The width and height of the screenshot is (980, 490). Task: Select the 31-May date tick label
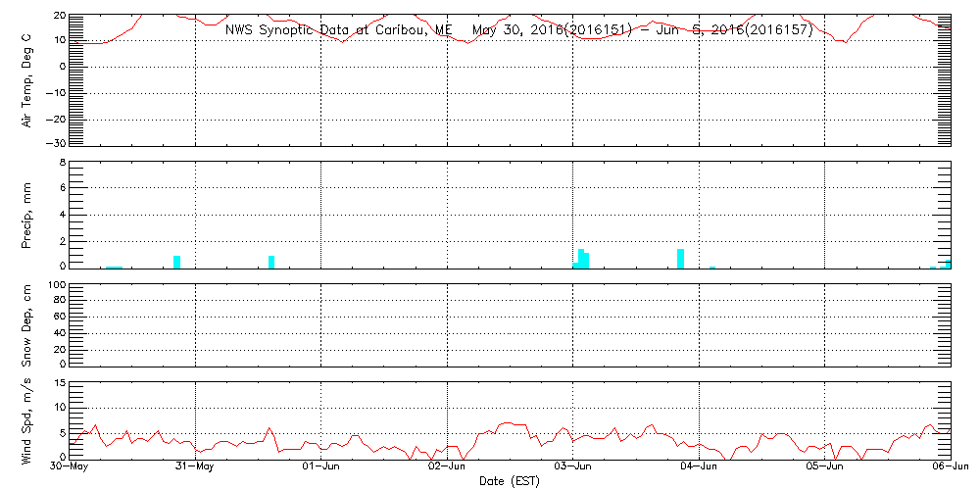(x=195, y=468)
